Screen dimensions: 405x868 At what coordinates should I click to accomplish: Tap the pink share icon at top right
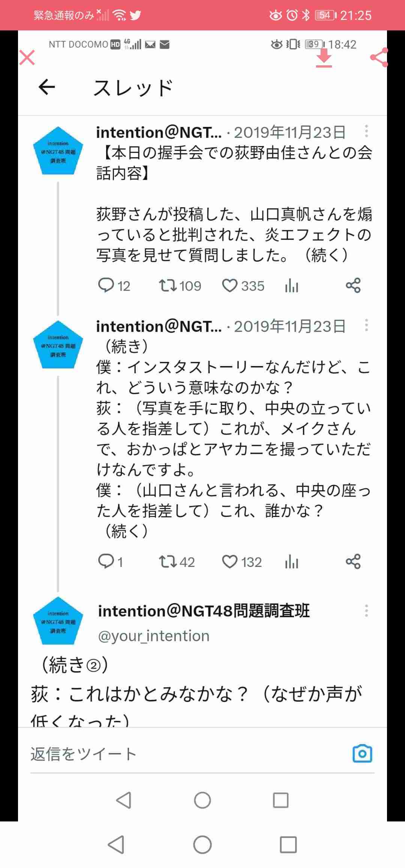tap(379, 57)
